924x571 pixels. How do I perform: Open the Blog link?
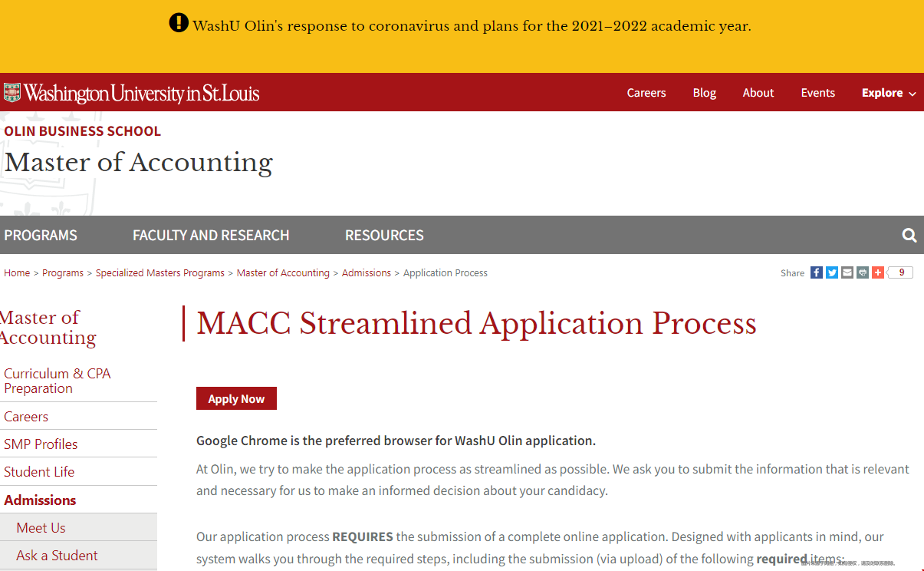coord(704,93)
